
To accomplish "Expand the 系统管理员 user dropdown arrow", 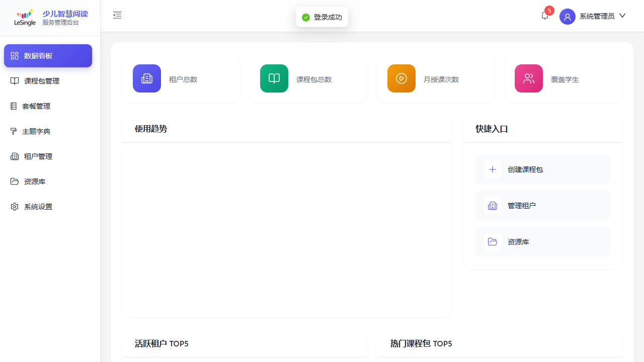I will coord(622,16).
